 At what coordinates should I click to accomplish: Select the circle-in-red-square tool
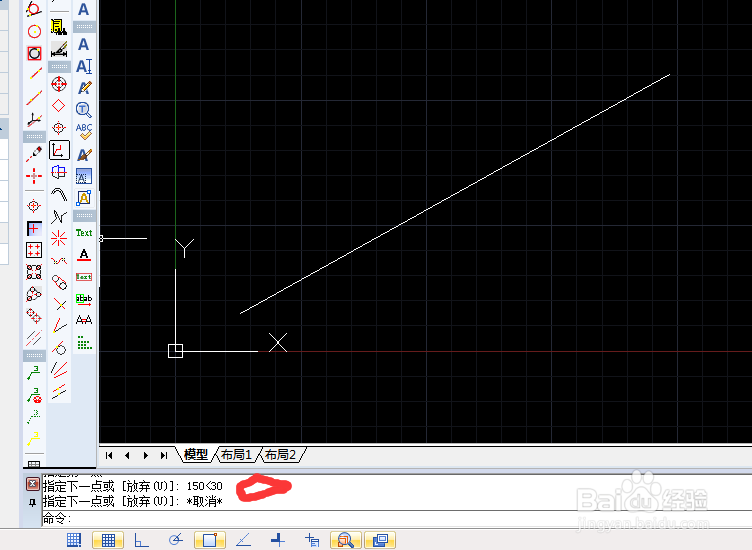click(x=34, y=53)
